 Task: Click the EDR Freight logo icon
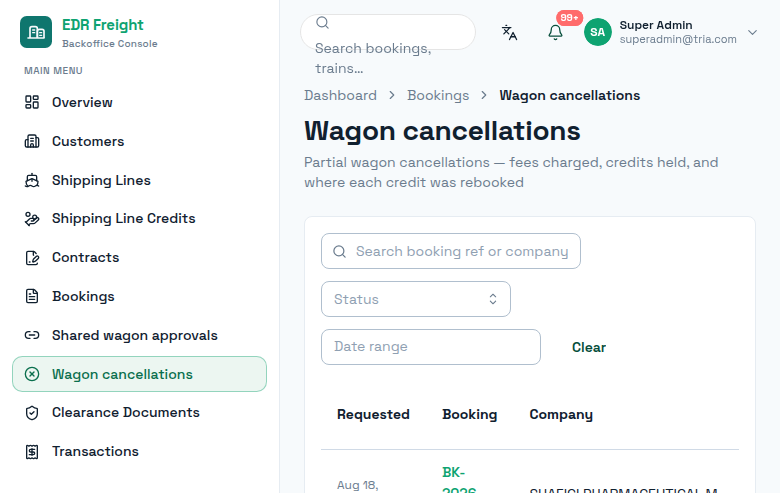coord(36,32)
